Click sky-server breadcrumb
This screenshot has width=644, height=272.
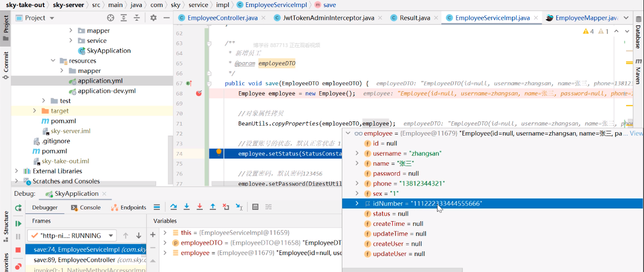pyautogui.click(x=68, y=5)
